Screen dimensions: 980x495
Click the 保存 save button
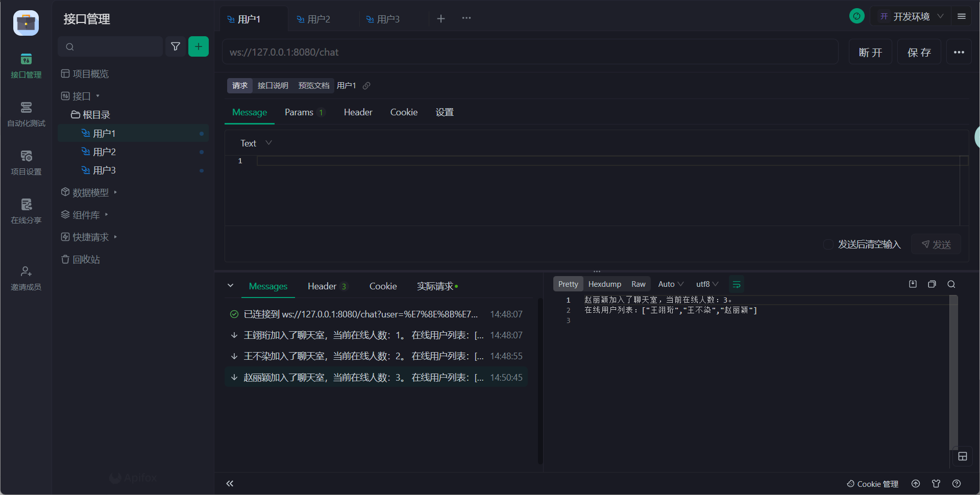coord(919,52)
